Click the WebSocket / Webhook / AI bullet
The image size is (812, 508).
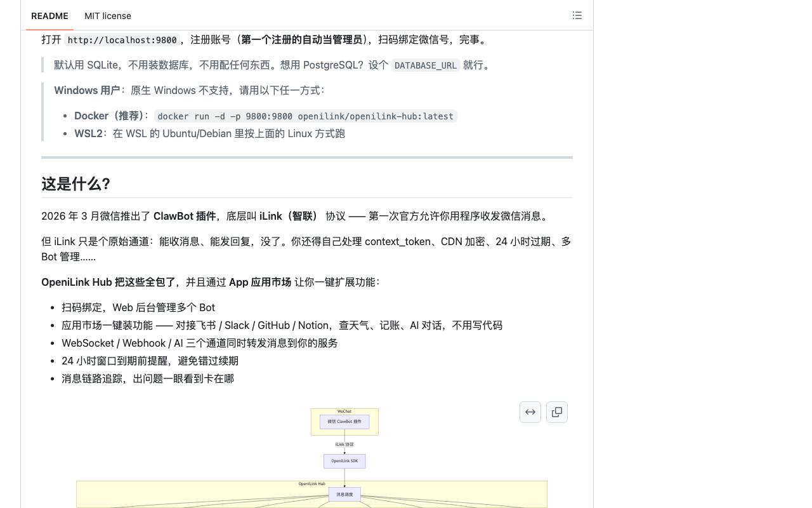tap(200, 343)
